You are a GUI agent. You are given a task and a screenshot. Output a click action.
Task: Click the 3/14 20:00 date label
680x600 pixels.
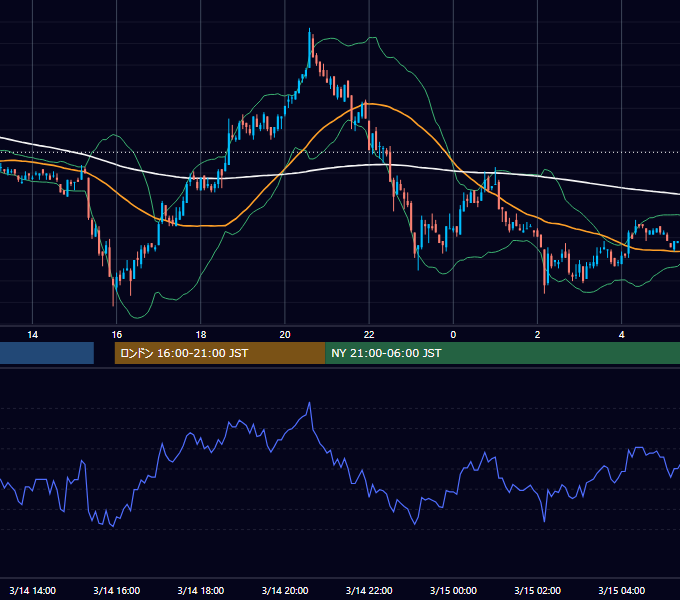click(x=285, y=590)
